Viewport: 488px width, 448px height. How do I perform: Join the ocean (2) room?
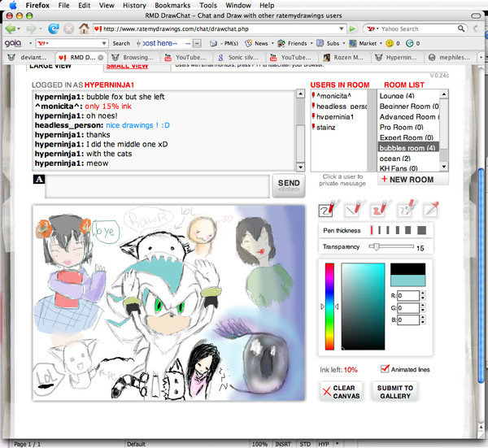point(394,159)
